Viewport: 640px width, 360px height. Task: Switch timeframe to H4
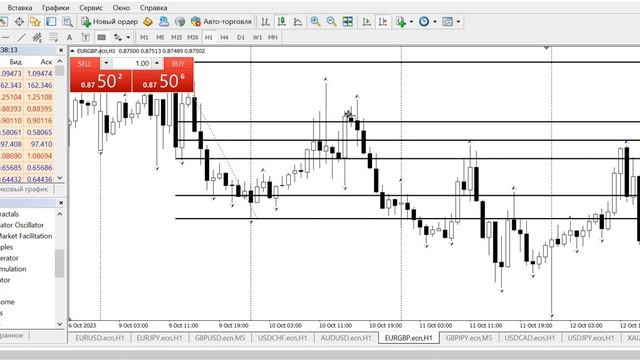[224, 38]
